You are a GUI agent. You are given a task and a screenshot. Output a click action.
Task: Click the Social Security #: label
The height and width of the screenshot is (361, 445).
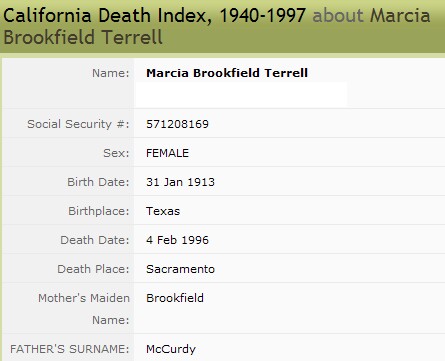pos(78,124)
